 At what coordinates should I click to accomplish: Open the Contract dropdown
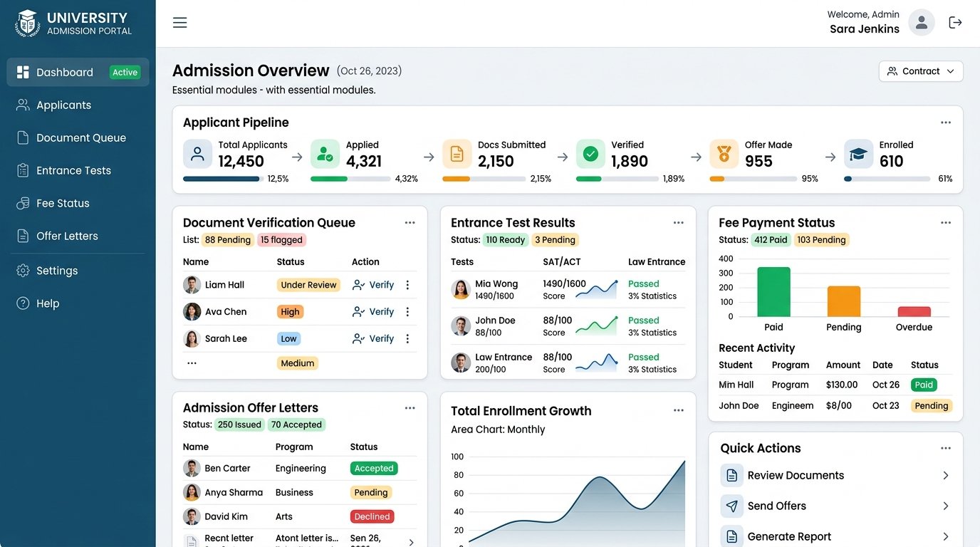[921, 71]
